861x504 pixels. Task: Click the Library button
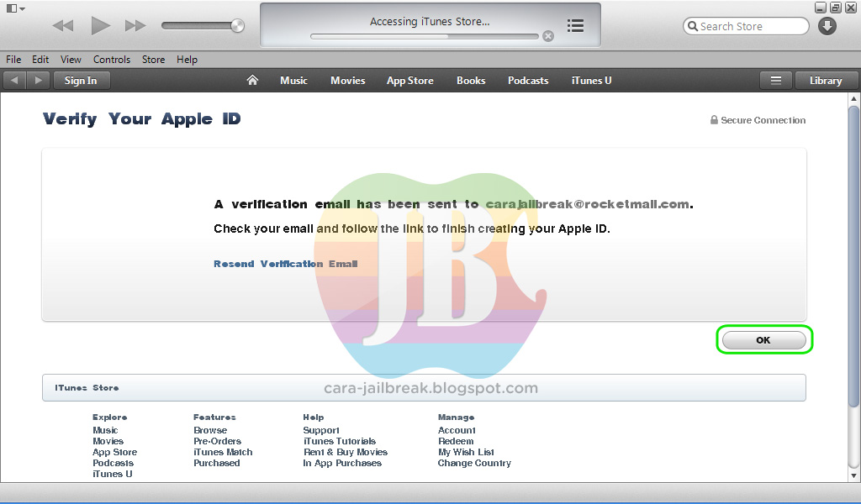point(826,80)
